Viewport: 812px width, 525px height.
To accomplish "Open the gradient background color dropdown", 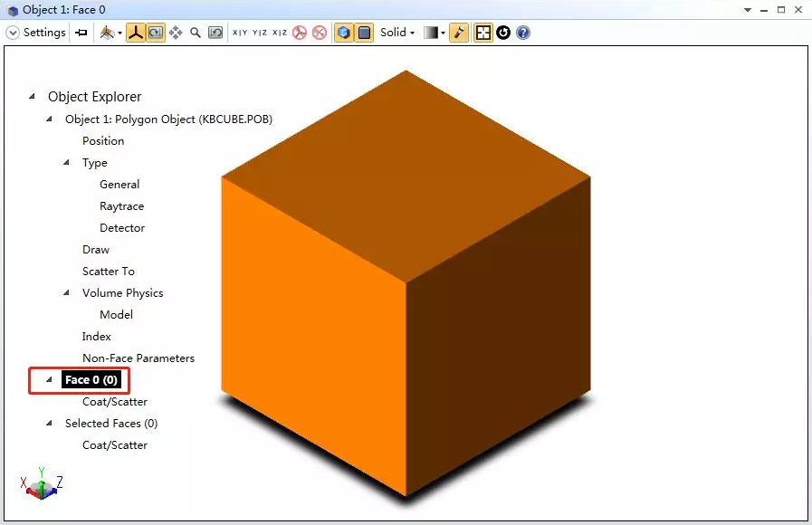I will pyautogui.click(x=435, y=33).
